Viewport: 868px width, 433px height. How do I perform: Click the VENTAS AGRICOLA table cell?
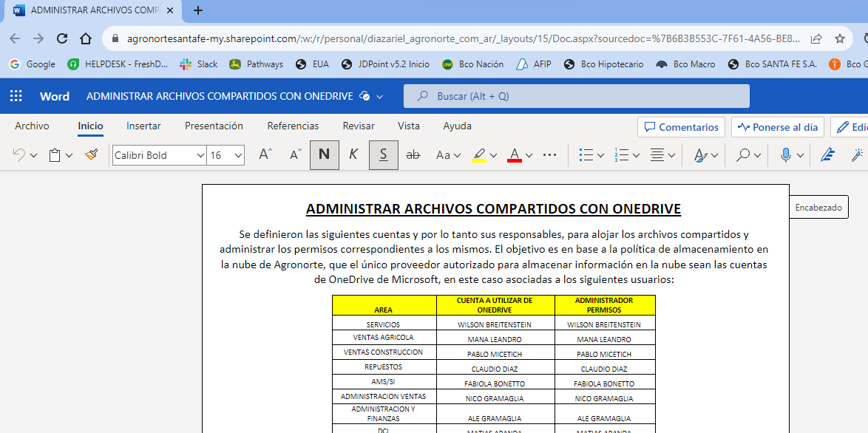click(384, 337)
